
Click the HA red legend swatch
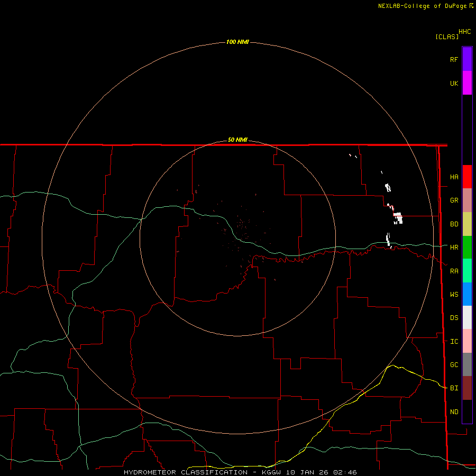(x=467, y=177)
